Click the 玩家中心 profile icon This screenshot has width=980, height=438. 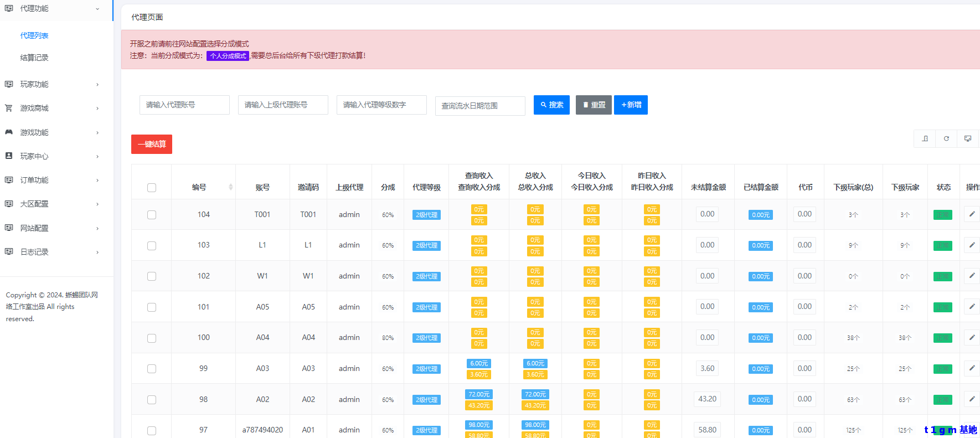click(x=9, y=156)
